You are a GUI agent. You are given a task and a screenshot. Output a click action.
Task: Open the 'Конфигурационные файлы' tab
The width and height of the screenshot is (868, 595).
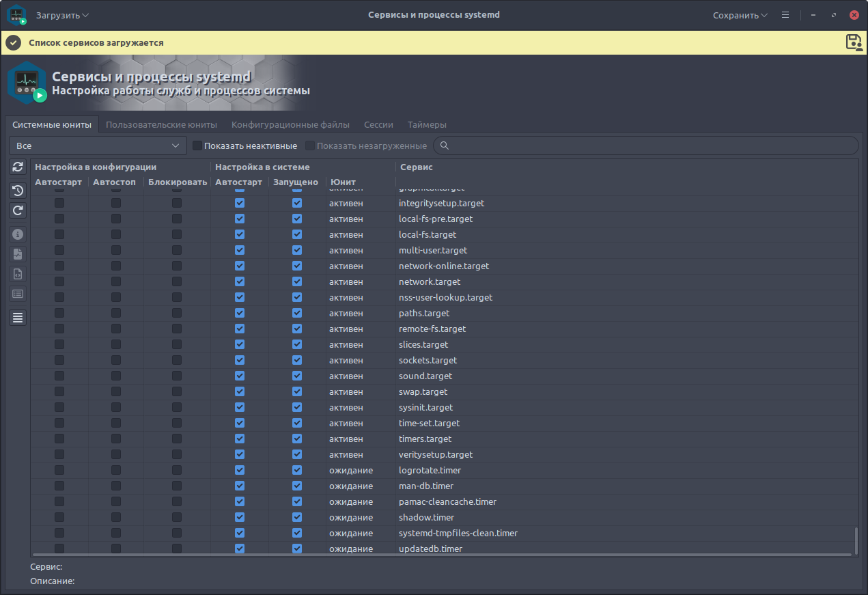[290, 124]
